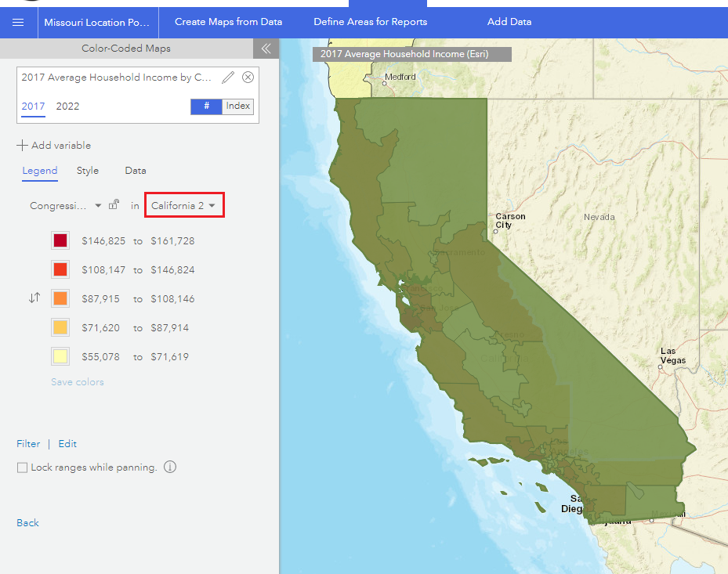Click the Save colors link
728x574 pixels.
pos(77,381)
